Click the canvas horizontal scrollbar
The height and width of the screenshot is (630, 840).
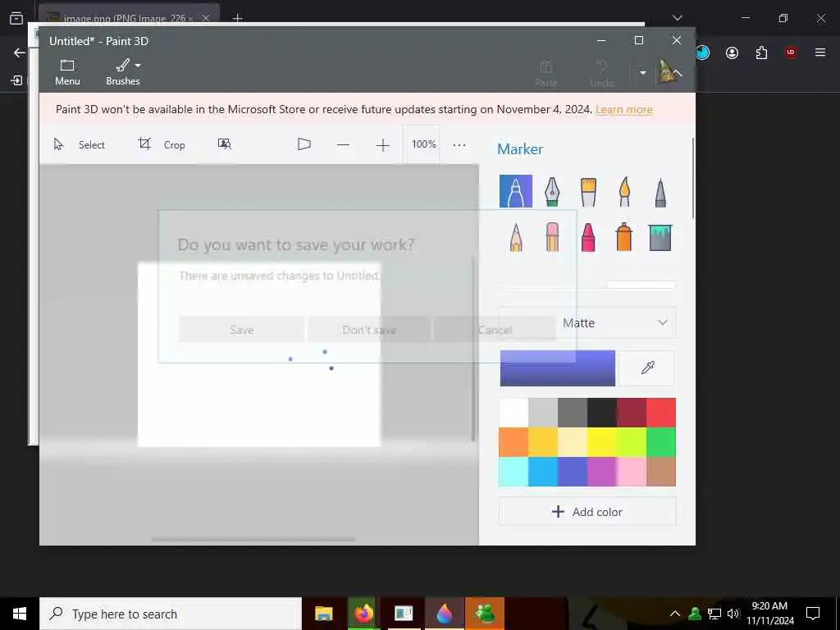pyautogui.click(x=253, y=540)
